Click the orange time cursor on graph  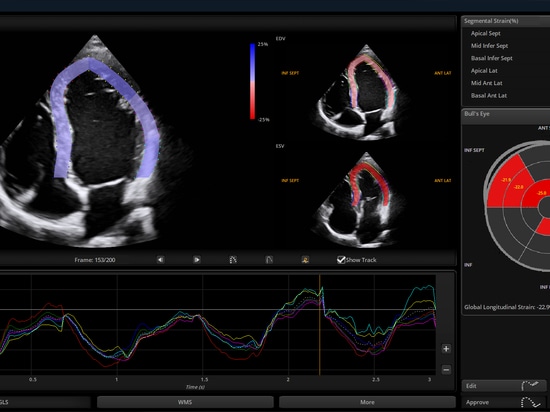pyautogui.click(x=320, y=325)
